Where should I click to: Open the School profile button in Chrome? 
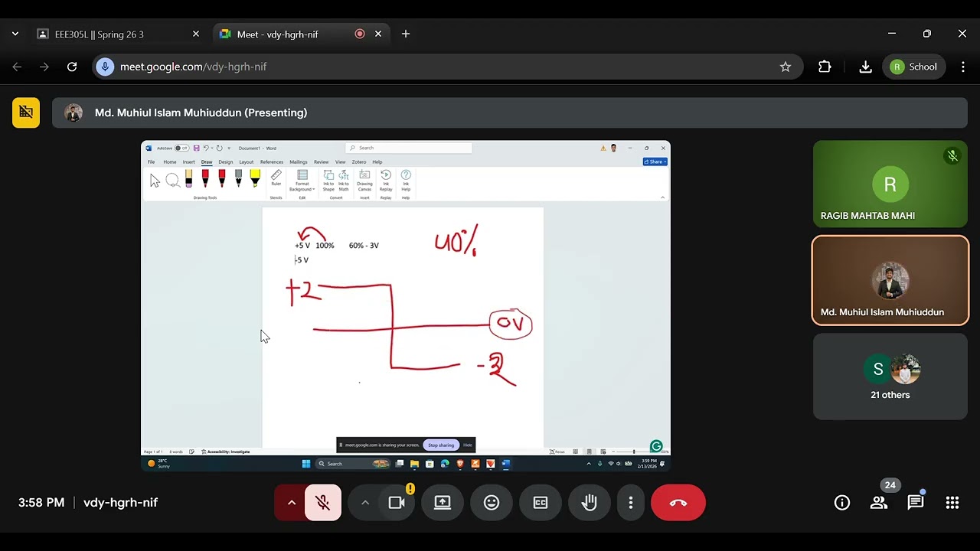[x=913, y=67]
